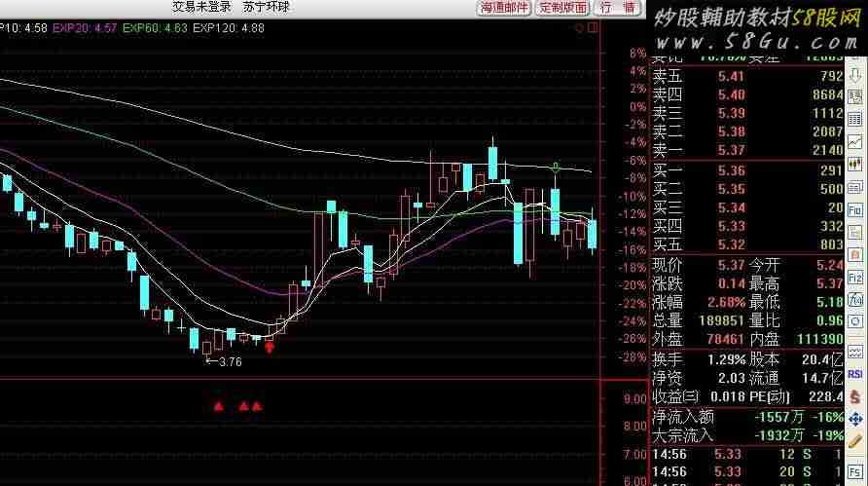
Task: Click the 换手 1.29% turnover value
Action: 726,359
